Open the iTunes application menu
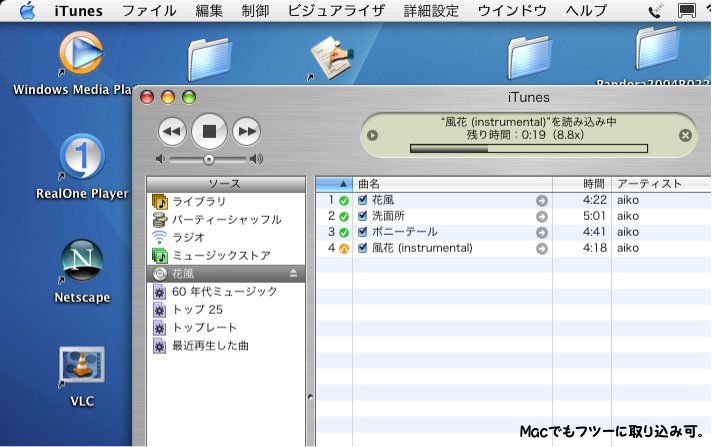 pyautogui.click(x=79, y=10)
